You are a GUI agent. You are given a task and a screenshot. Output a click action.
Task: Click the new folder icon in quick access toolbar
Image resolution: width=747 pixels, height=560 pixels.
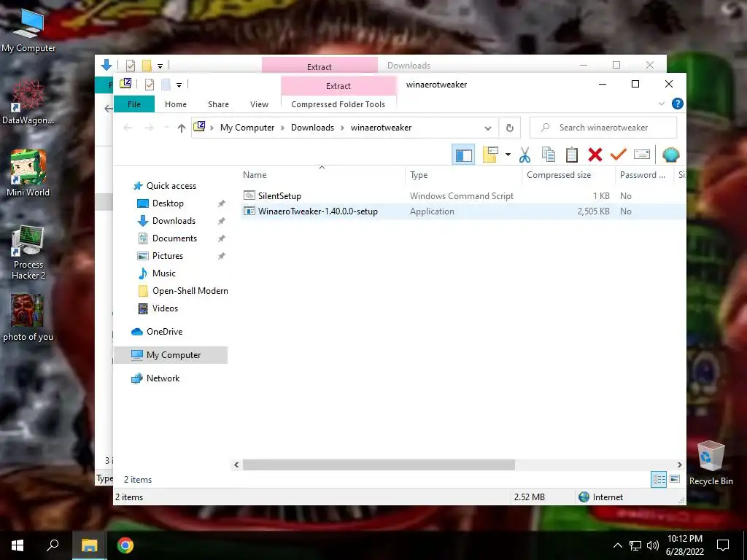(166, 85)
